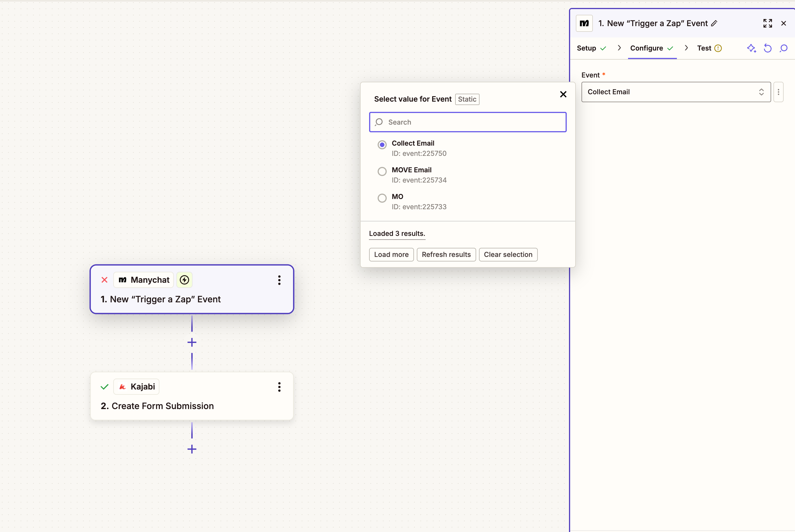Click ID event:225733 text
This screenshot has width=795, height=532.
click(x=419, y=207)
